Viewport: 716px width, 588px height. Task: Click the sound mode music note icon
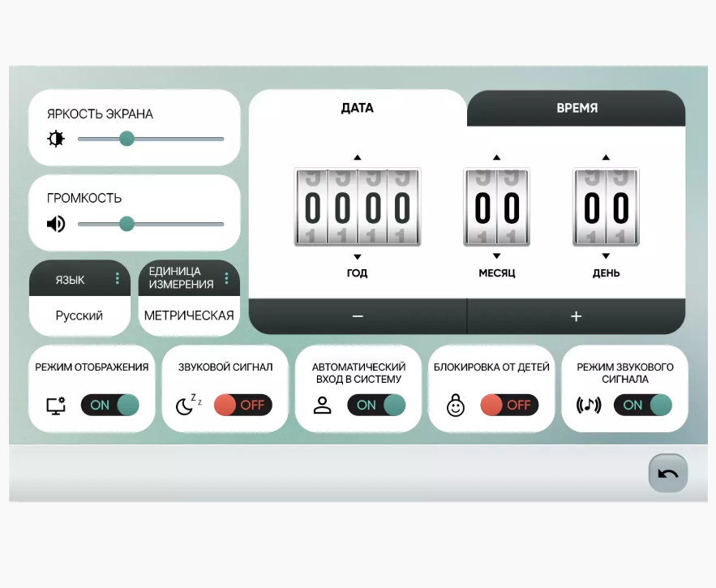pyautogui.click(x=589, y=406)
